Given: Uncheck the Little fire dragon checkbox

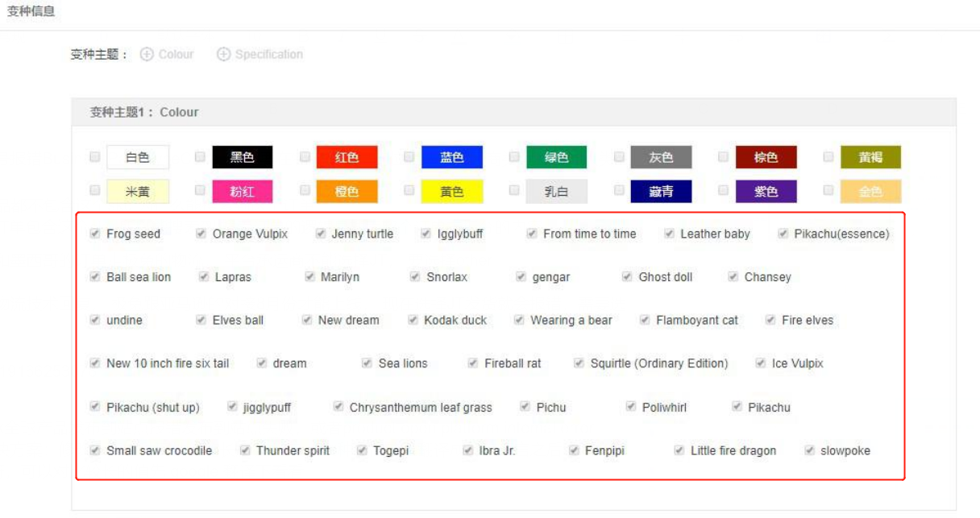Looking at the screenshot, I should (679, 450).
